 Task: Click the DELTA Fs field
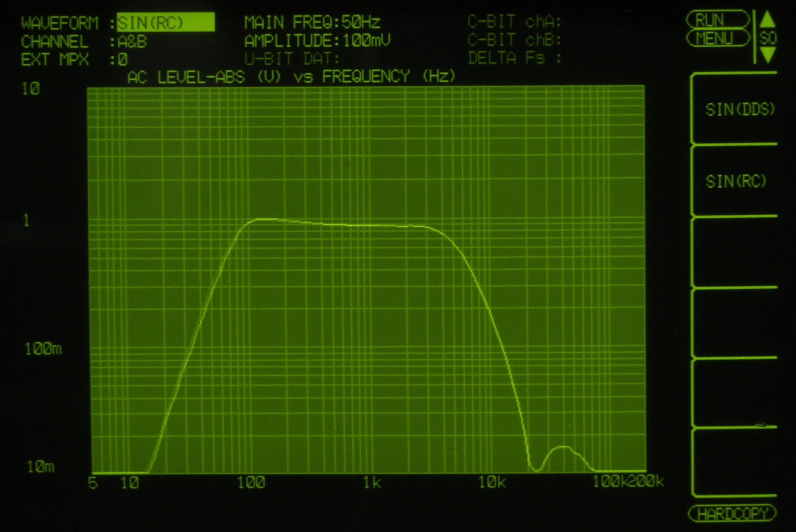click(514, 58)
